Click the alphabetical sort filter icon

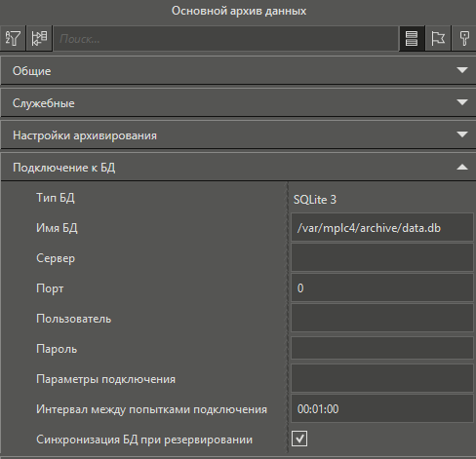[13, 38]
